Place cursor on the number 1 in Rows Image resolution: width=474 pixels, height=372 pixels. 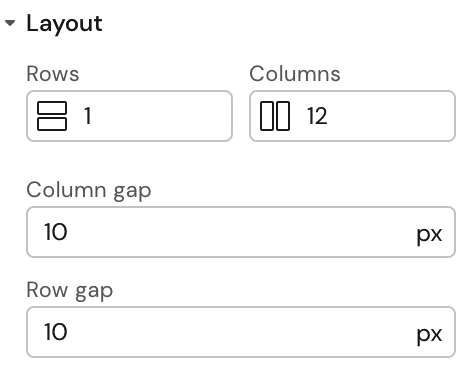coord(88,116)
